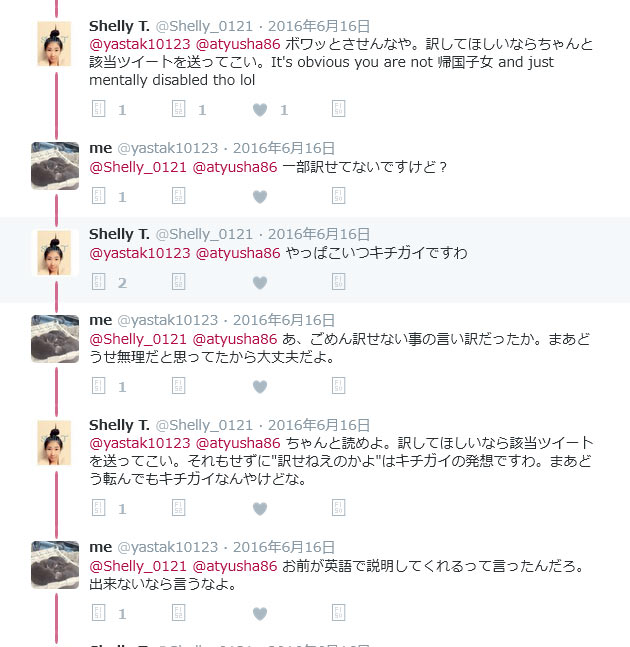Retweet the "お前が英語で説明してくれる" tweet
The height and width of the screenshot is (647, 630).
point(179,613)
